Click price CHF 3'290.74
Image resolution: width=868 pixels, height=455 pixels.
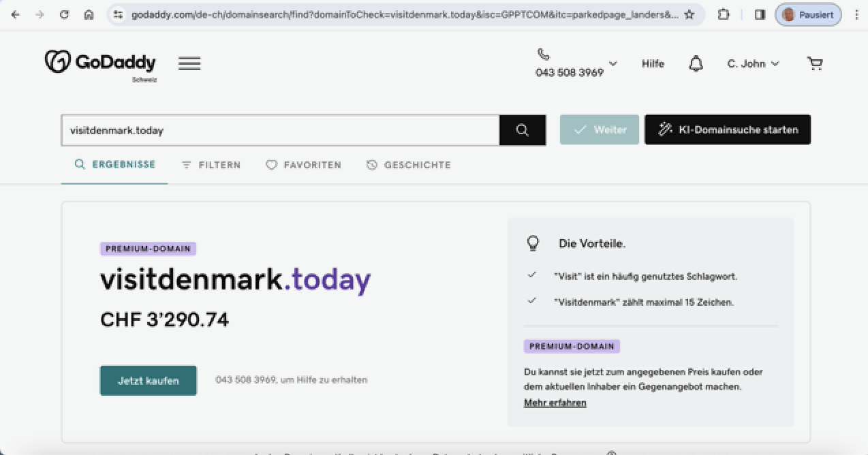tap(164, 319)
